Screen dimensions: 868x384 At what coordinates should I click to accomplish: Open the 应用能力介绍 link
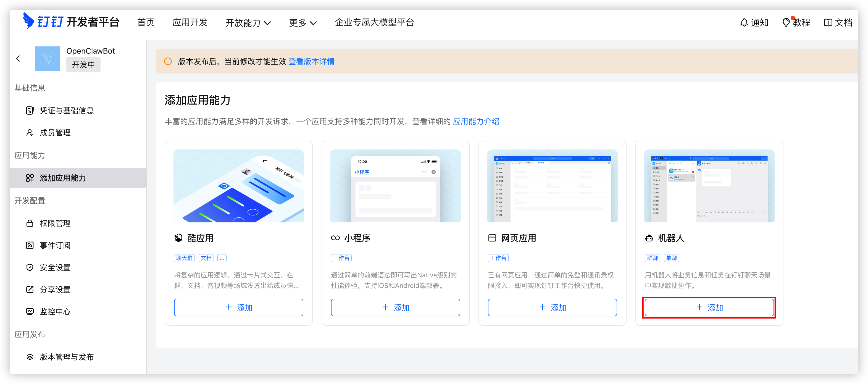pyautogui.click(x=476, y=121)
